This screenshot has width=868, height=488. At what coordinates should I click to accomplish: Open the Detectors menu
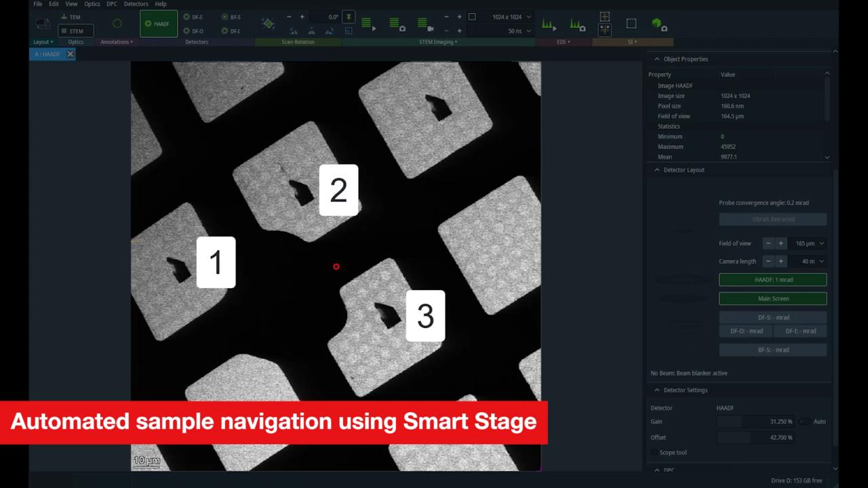pos(136,4)
